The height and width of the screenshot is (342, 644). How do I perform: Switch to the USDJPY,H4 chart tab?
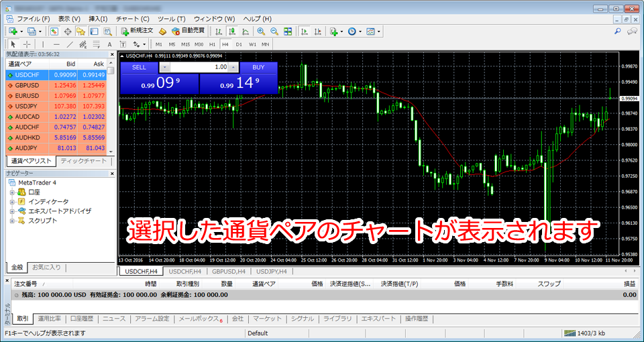pyautogui.click(x=272, y=272)
